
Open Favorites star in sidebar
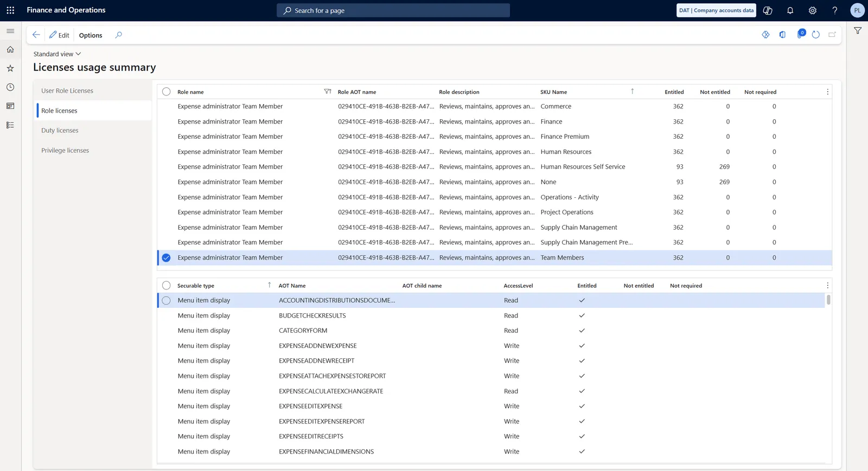(10, 68)
